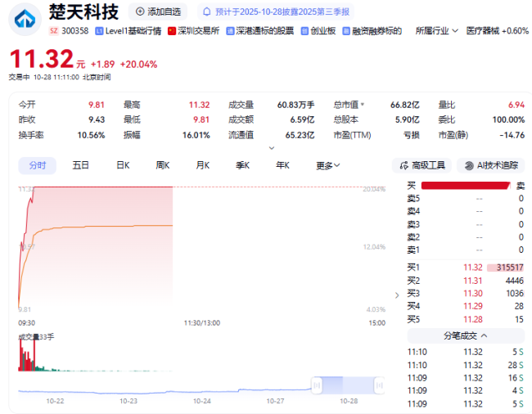Click the 深圳交易所 tag icon
This screenshot has height=414, width=532.
point(172,31)
